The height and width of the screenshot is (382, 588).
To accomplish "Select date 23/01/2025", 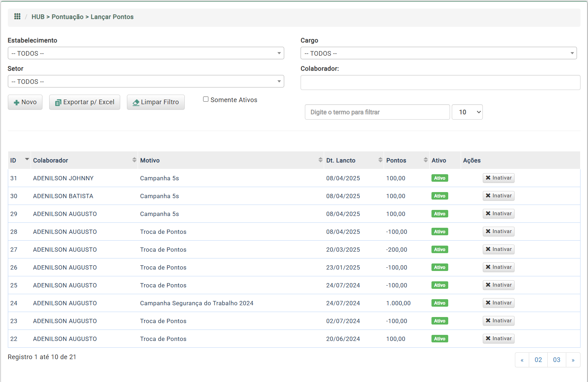I will click(x=343, y=267).
